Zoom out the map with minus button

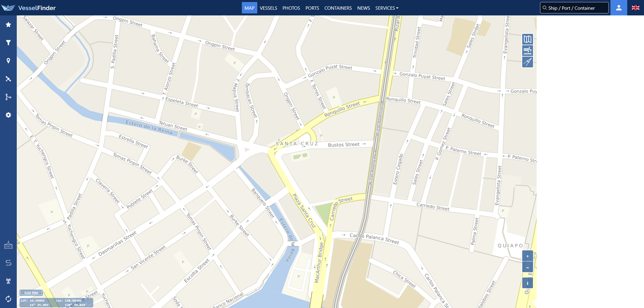tap(528, 267)
